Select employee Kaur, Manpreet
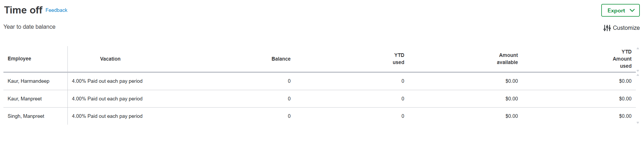Viewport: 644px width, 141px height. tap(25, 99)
